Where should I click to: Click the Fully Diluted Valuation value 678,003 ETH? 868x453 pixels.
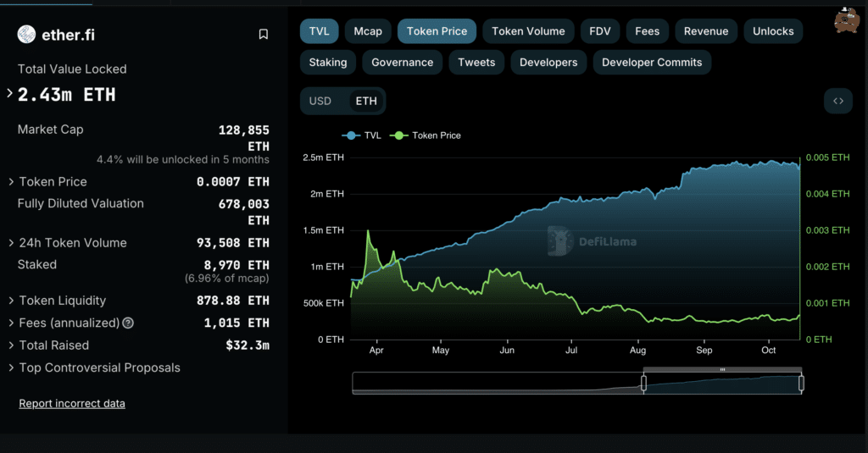(243, 213)
